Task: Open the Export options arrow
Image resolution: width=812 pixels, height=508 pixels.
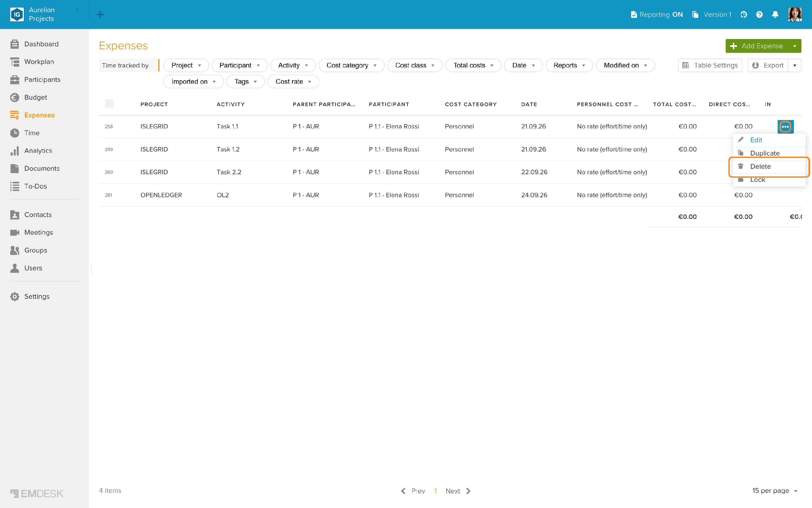Action: pyautogui.click(x=795, y=65)
